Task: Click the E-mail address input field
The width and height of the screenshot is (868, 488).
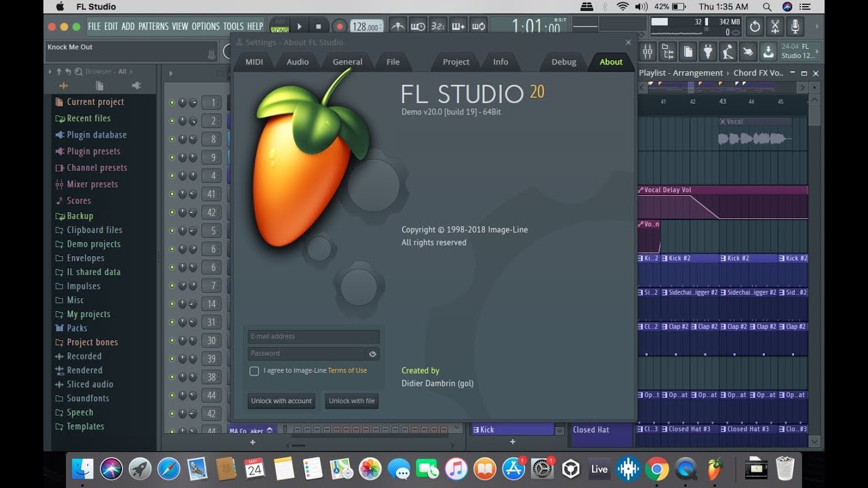Action: click(313, 337)
